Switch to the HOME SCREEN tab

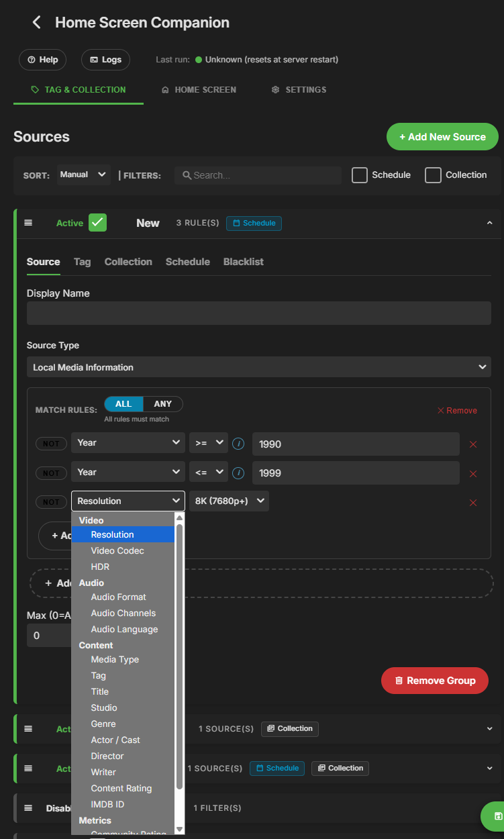tap(199, 90)
